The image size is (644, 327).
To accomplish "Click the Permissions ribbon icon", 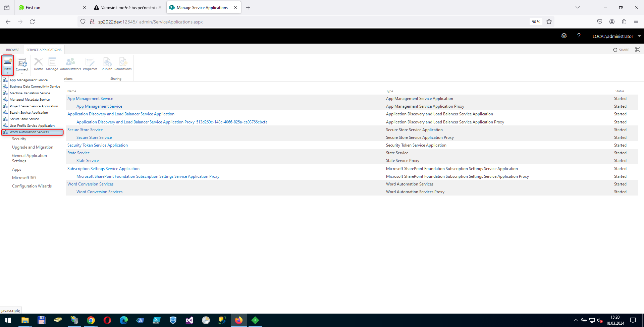I will click(123, 64).
